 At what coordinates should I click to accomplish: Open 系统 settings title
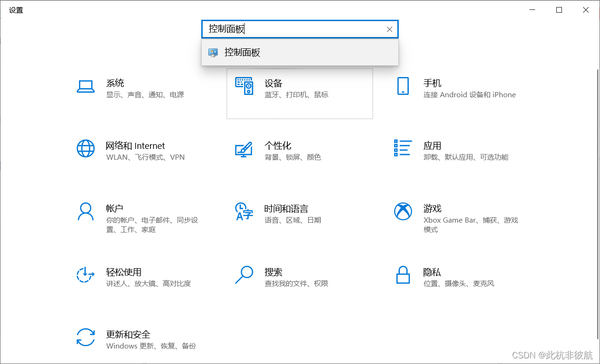115,83
